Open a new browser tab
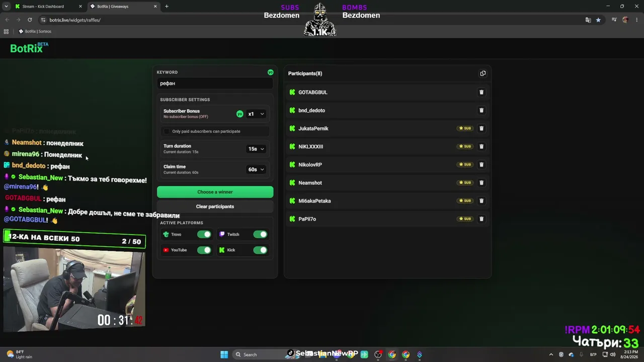 coord(167,7)
